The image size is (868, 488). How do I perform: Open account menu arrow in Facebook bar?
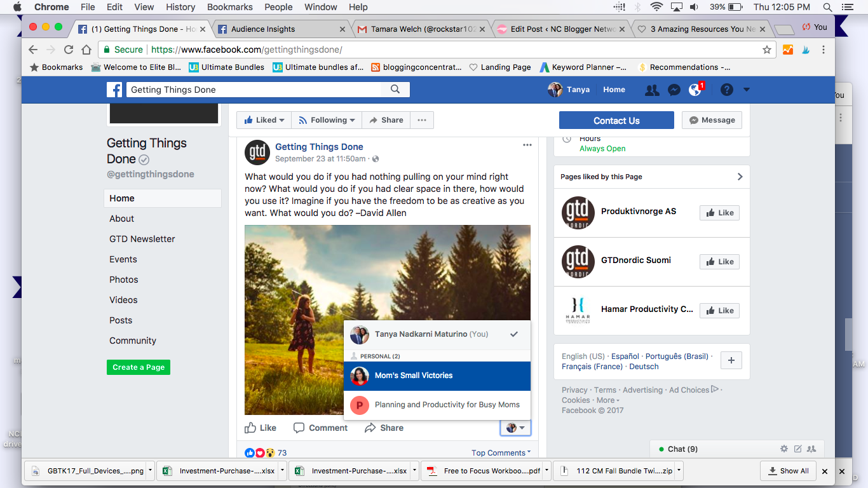[747, 90]
